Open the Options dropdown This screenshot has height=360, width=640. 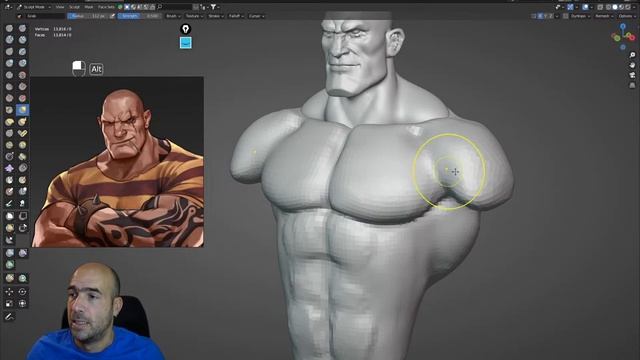627,16
